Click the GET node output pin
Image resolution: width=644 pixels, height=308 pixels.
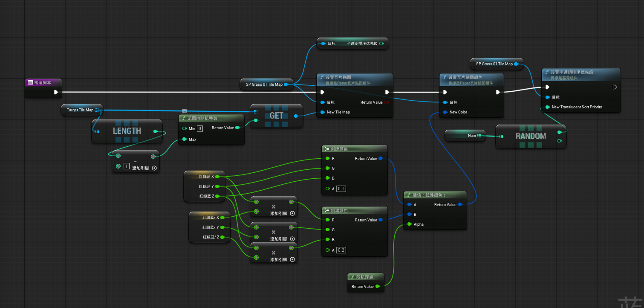[x=296, y=116]
